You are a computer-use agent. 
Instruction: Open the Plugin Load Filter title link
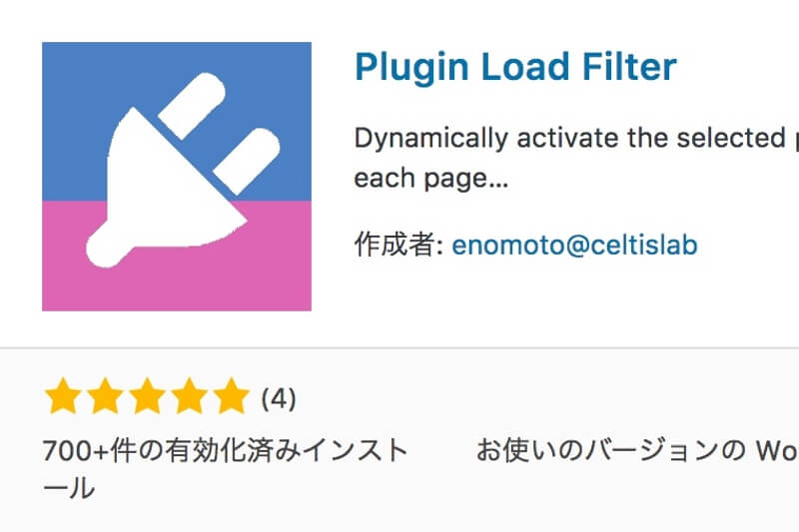(x=515, y=67)
